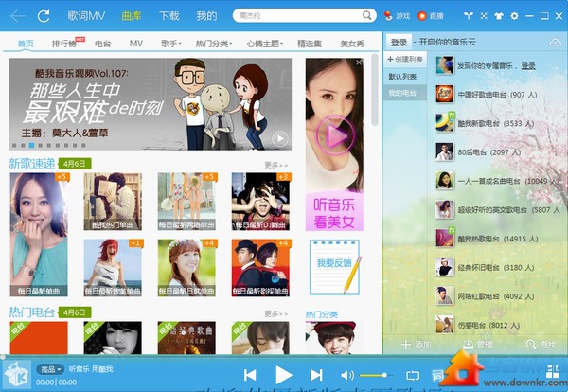Play the beauty show video
Image resolution: width=568 pixels, height=392 pixels.
click(x=335, y=135)
